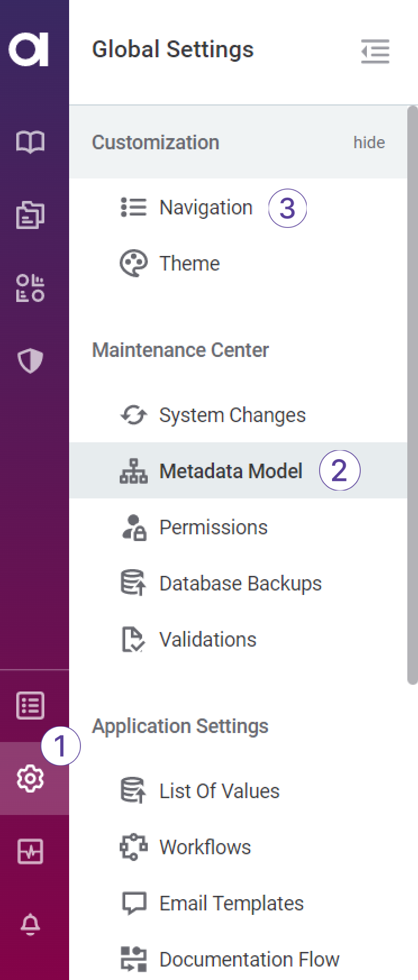Go to System Changes
The width and height of the screenshot is (418, 980).
[x=232, y=415]
